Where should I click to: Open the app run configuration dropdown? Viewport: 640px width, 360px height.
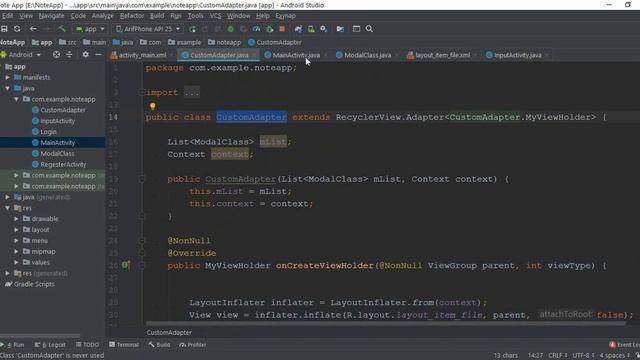pyautogui.click(x=90, y=29)
